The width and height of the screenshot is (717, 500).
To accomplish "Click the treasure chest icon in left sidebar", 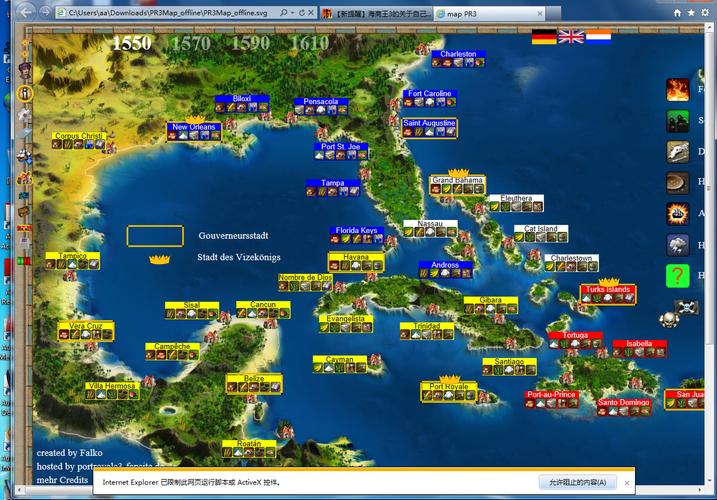I will pos(24,211).
